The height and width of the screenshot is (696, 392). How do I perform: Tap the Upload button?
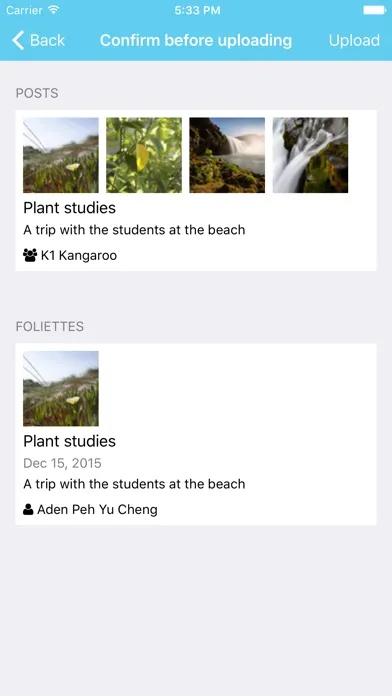point(354,40)
